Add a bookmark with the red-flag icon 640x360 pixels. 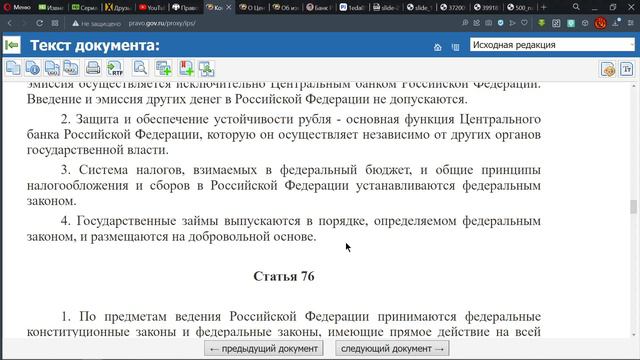click(186, 68)
